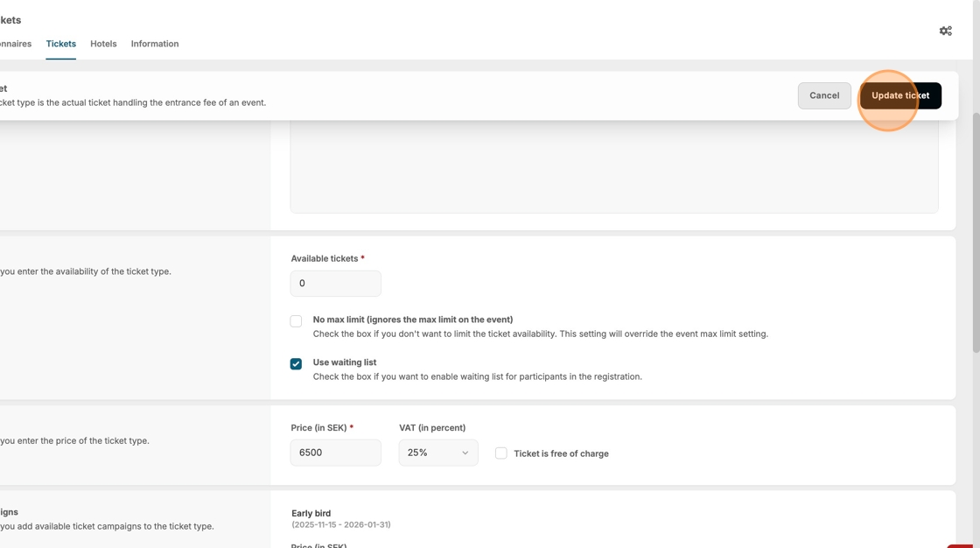Click the vertical page scrollbar thumb

click(x=976, y=232)
